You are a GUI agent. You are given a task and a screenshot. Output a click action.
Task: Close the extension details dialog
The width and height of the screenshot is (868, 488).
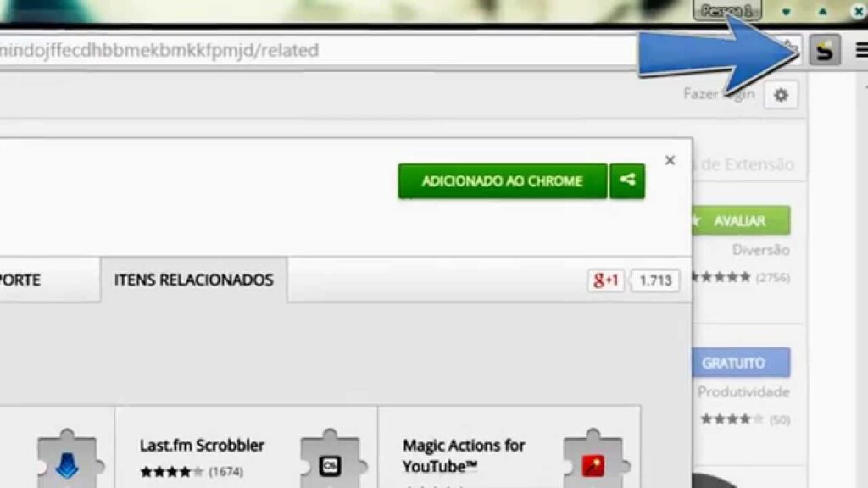pyautogui.click(x=670, y=160)
